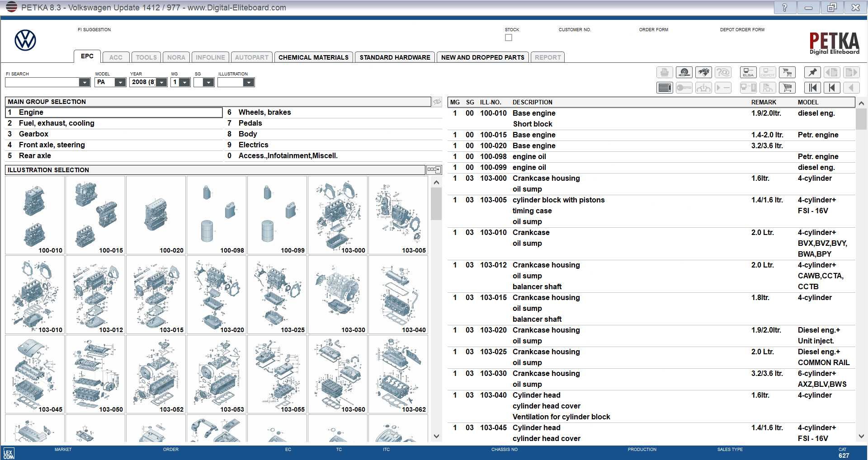
Task: Open the MG dropdown showing 1
Action: tap(184, 82)
